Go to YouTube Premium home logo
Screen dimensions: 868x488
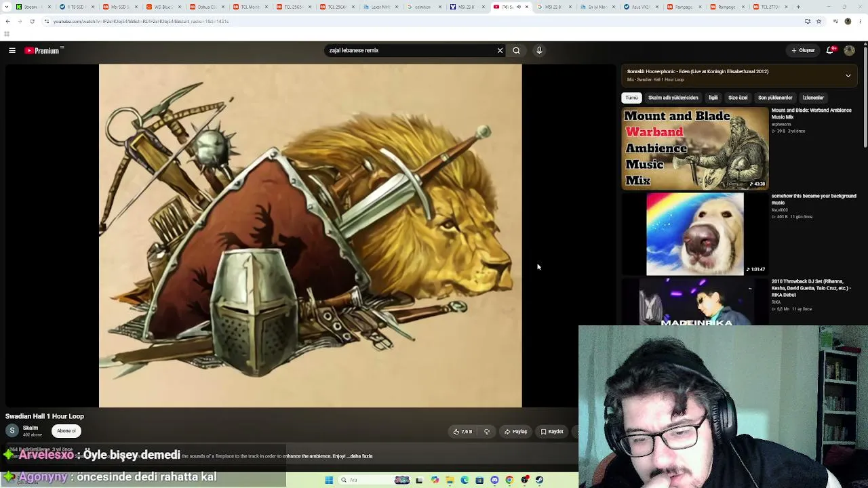click(x=44, y=50)
